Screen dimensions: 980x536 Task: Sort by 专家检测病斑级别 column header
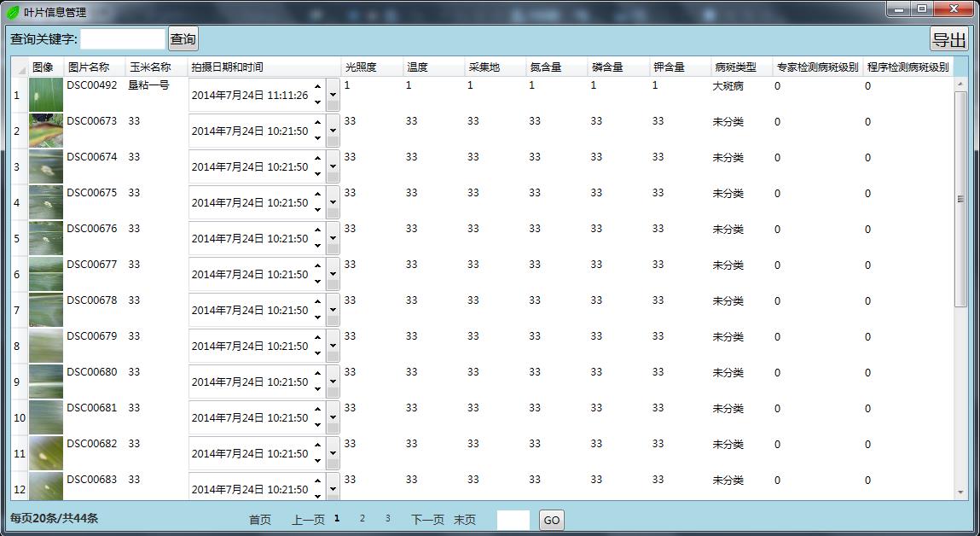coord(817,67)
